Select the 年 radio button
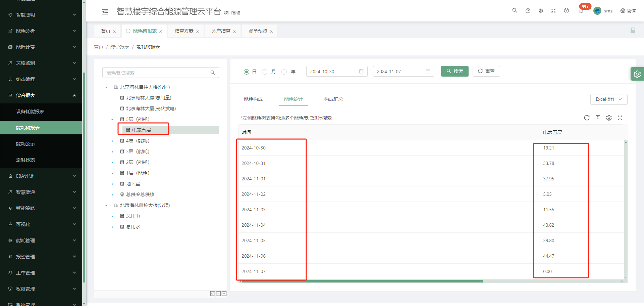The image size is (644, 306). [284, 72]
